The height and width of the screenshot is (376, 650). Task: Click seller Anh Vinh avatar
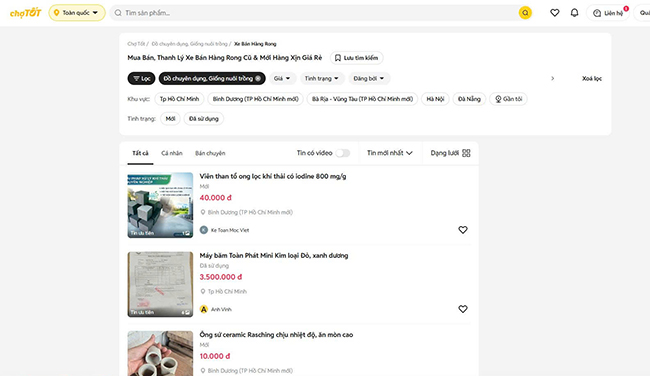(x=204, y=309)
